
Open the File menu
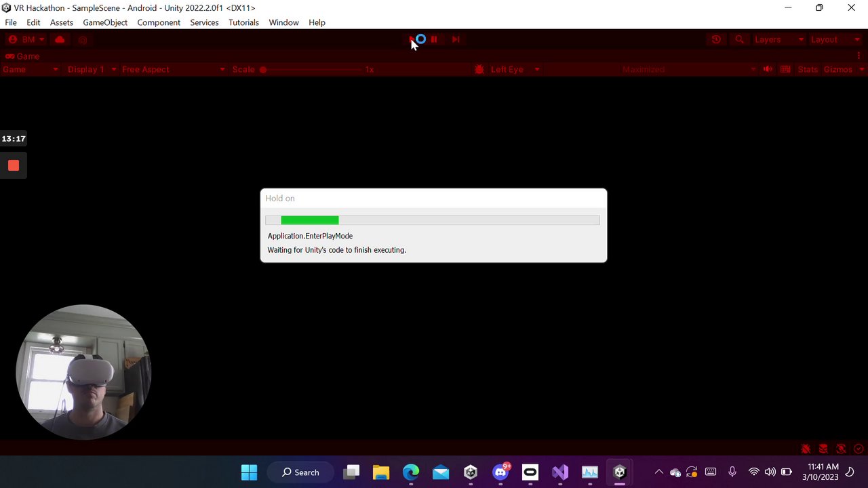pos(11,22)
